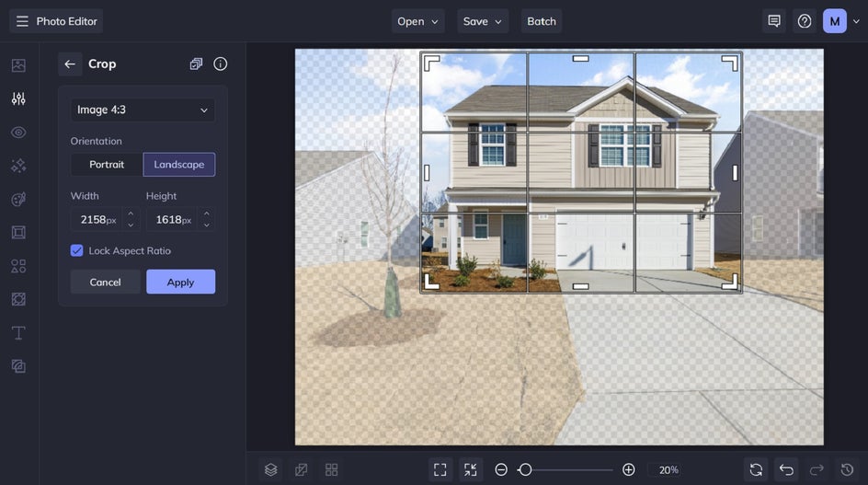This screenshot has width=868, height=485.
Task: Click the zoom slider handle
Action: point(525,469)
